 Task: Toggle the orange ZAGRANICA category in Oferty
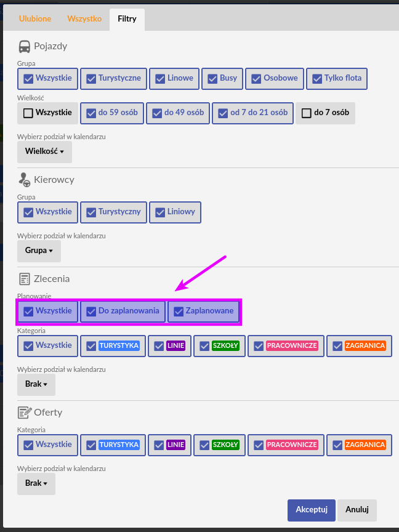[x=359, y=445]
